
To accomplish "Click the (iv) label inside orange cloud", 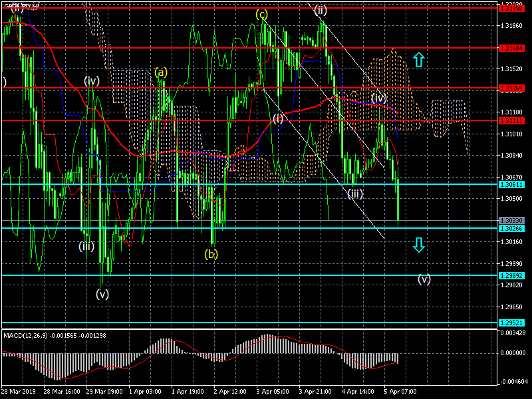I will coord(379,98).
